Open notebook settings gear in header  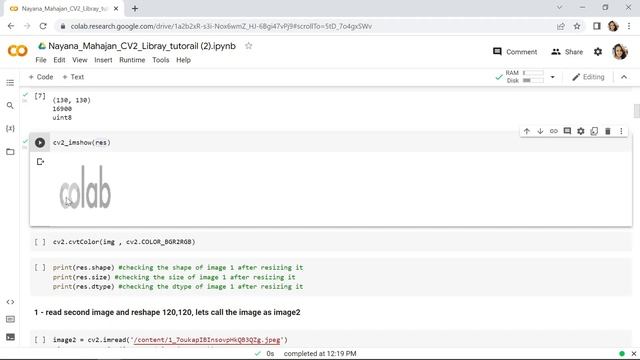[x=598, y=52]
